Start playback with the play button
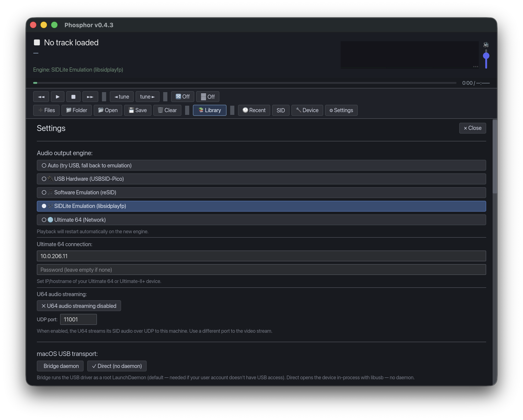 point(58,97)
